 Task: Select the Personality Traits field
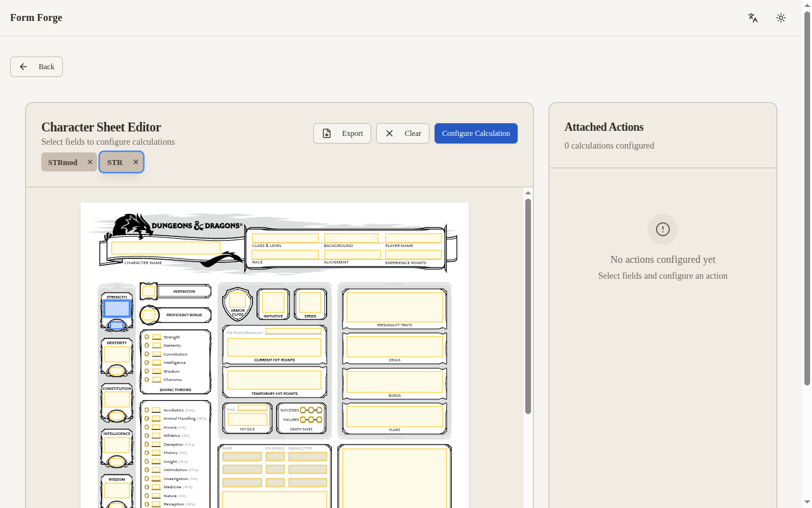click(x=395, y=307)
